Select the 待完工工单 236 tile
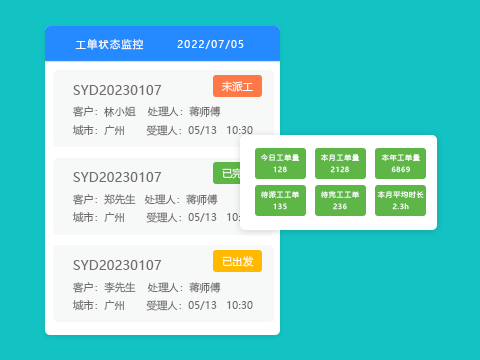This screenshot has height=360, width=480. [340, 200]
